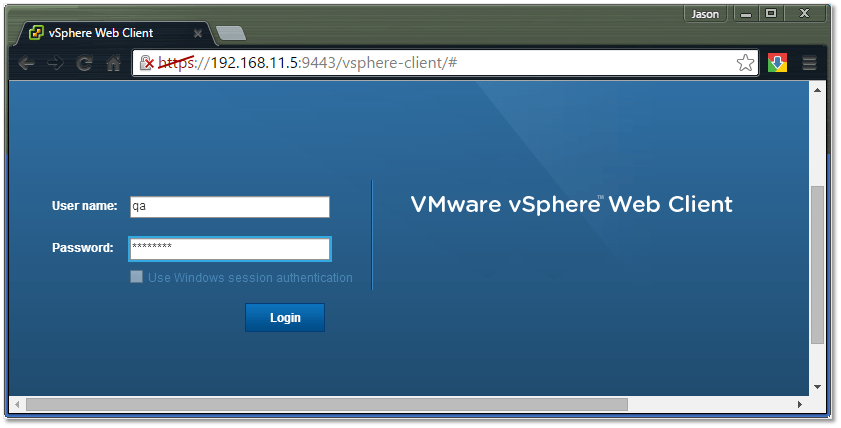Click the browser forward arrow
Image resolution: width=841 pixels, height=428 pixels.
55,64
